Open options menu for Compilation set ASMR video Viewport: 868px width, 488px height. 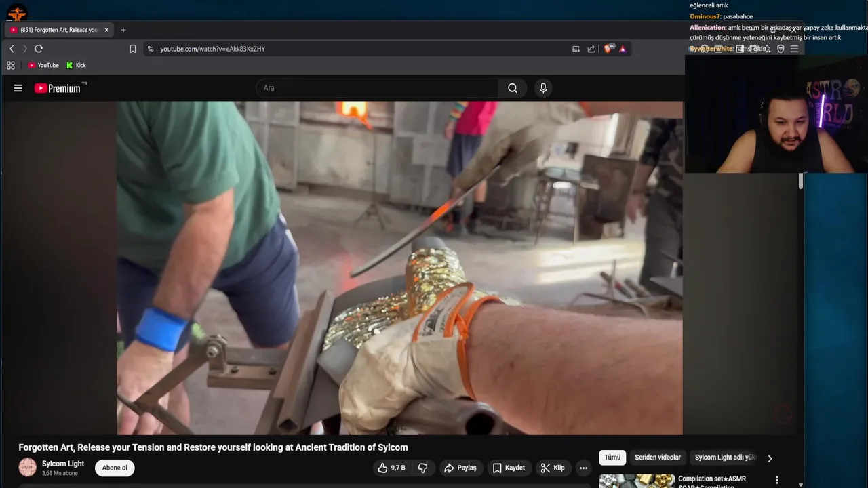click(x=777, y=481)
